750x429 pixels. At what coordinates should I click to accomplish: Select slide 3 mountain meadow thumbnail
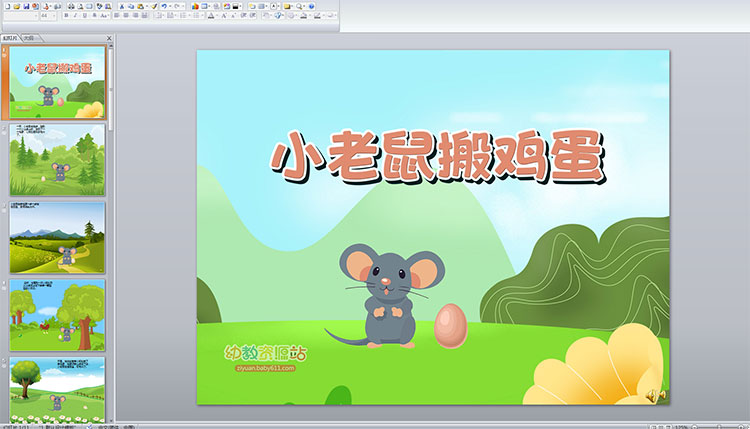[x=57, y=237]
